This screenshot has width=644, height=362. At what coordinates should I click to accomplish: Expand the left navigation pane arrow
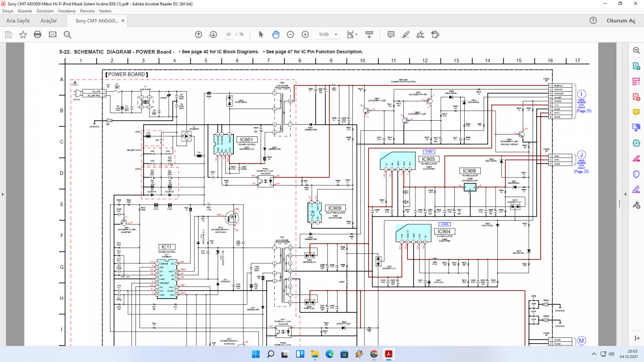tap(3, 194)
